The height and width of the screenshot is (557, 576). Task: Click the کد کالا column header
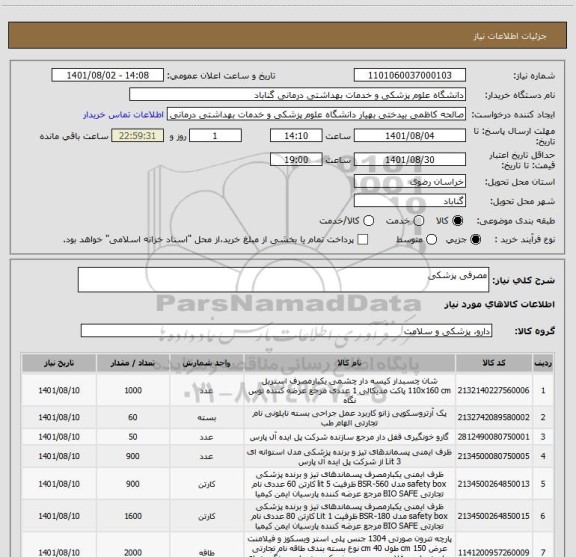[494, 363]
